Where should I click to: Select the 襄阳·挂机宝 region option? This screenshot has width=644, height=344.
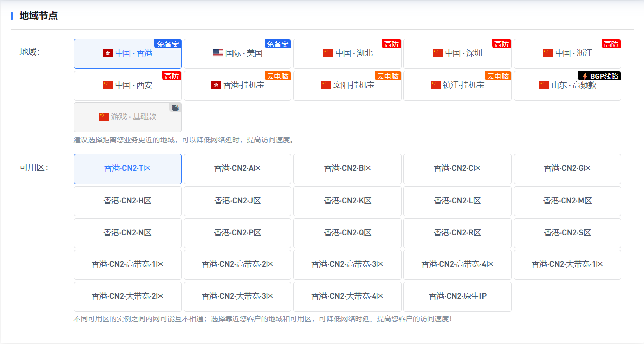347,86
